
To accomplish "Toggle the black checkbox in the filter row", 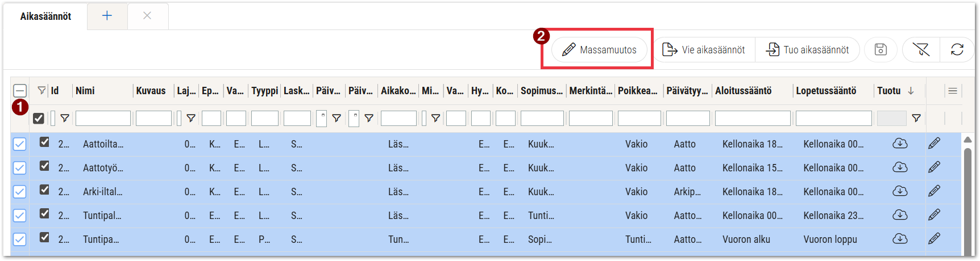I will pyautogui.click(x=39, y=118).
